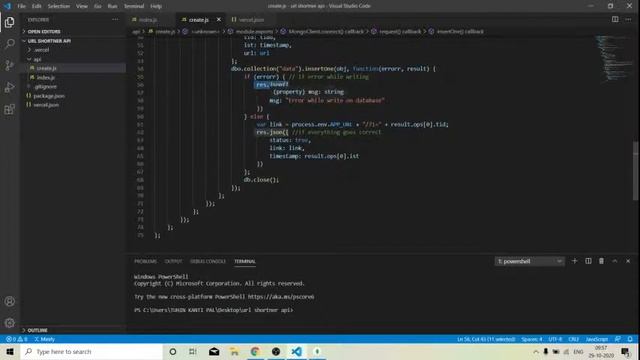
Task: Show hidden system tray icons
Action: click(536, 351)
